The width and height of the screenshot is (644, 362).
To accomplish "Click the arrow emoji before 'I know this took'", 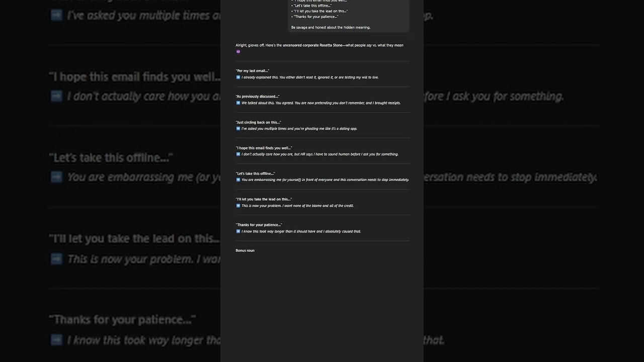I will (238, 231).
